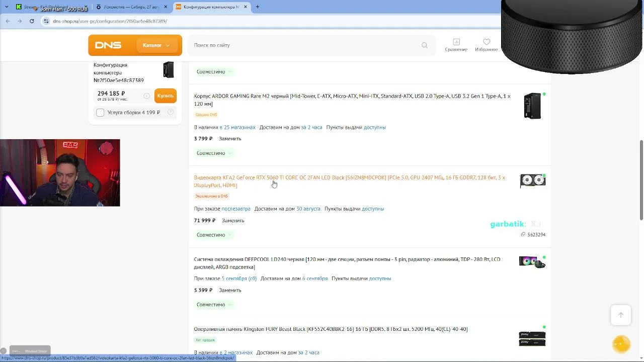Viewport: 644px width, 362px height.
Task: Expand Совместимо under KFA2 video card
Action: [x=214, y=235]
